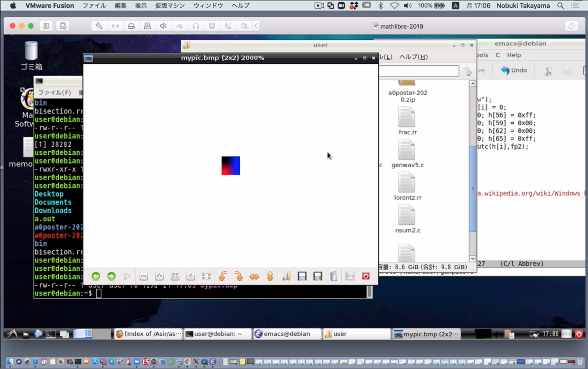Select lorentz.rr file in file manager
Image resolution: width=588 pixels, height=369 pixels.
coord(407,186)
